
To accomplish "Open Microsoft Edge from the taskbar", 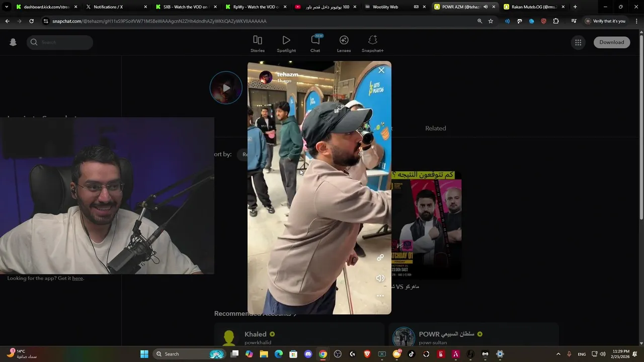I will (278, 354).
